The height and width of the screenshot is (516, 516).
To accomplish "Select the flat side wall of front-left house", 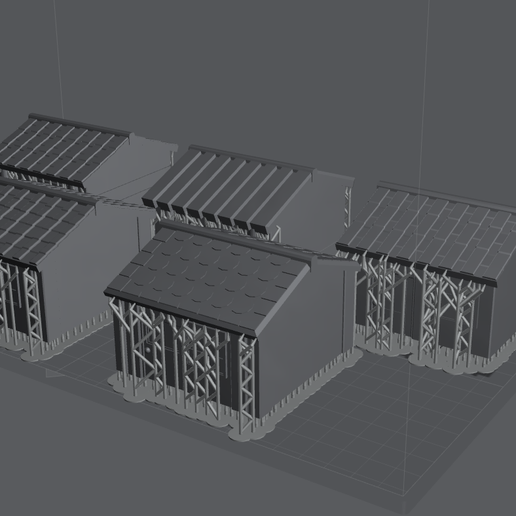I will [x=90, y=267].
